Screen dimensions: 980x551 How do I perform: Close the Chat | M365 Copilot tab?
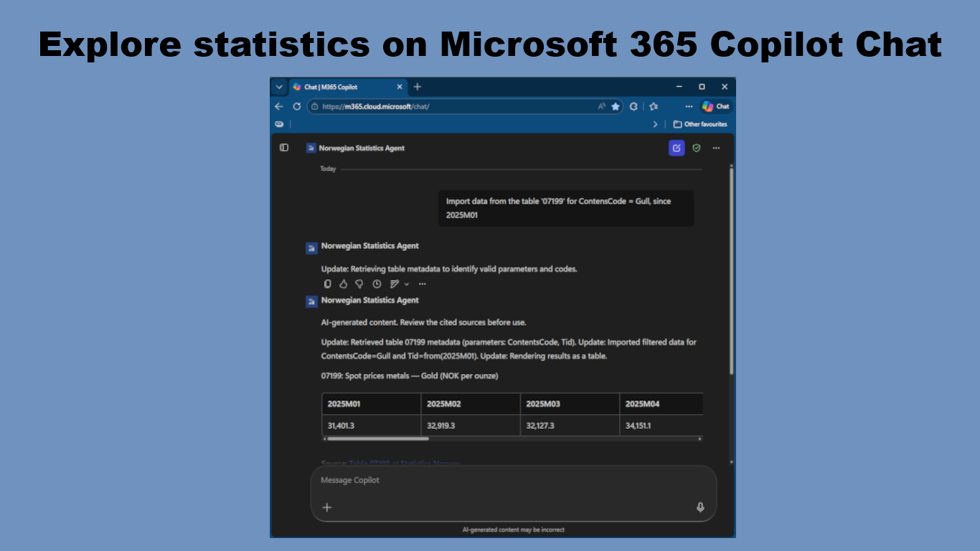click(400, 87)
